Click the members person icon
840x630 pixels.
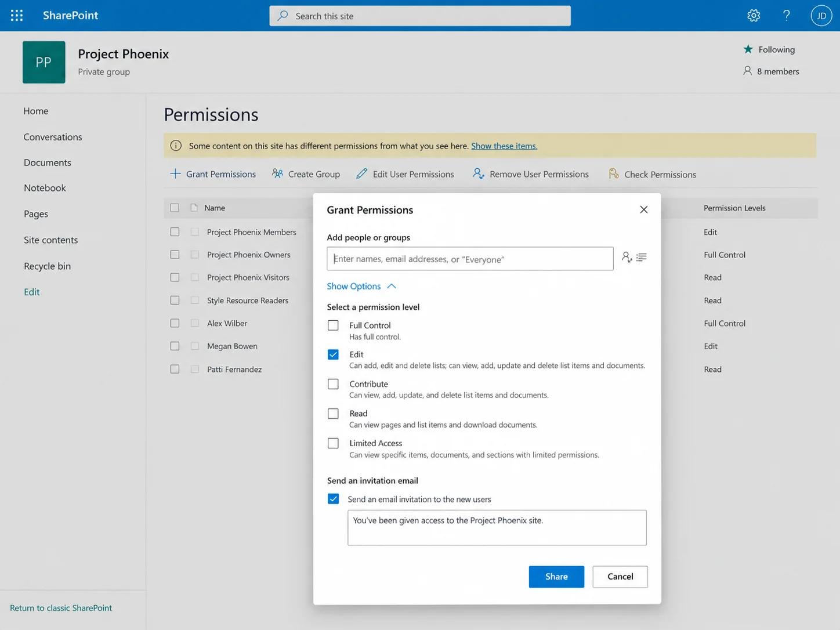click(747, 71)
